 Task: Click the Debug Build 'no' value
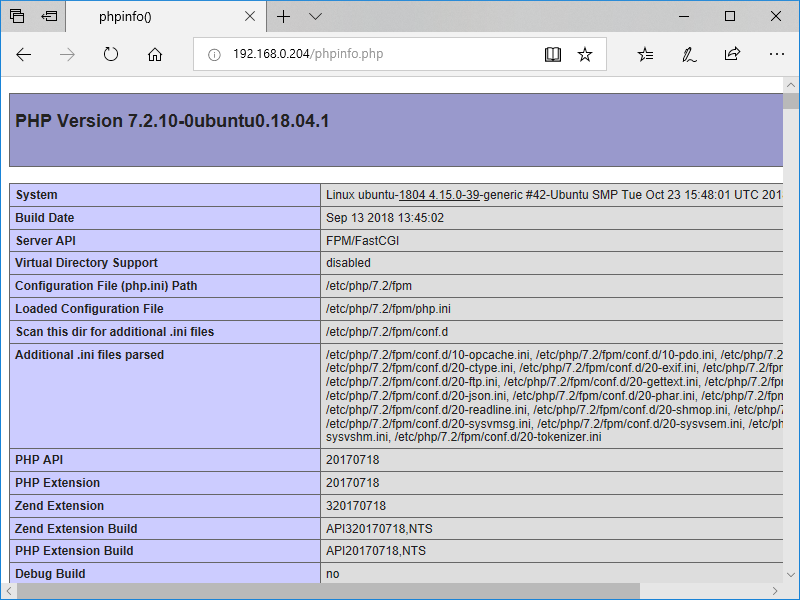pos(333,573)
